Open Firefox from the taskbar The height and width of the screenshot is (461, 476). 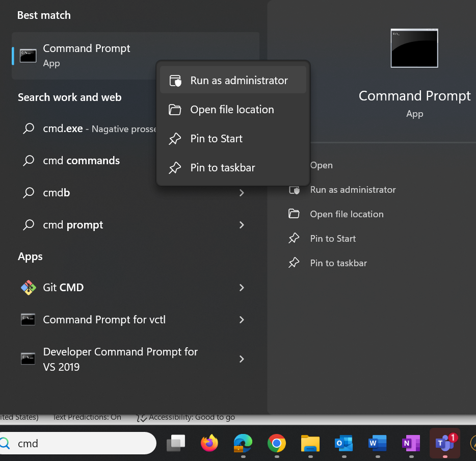pos(209,443)
